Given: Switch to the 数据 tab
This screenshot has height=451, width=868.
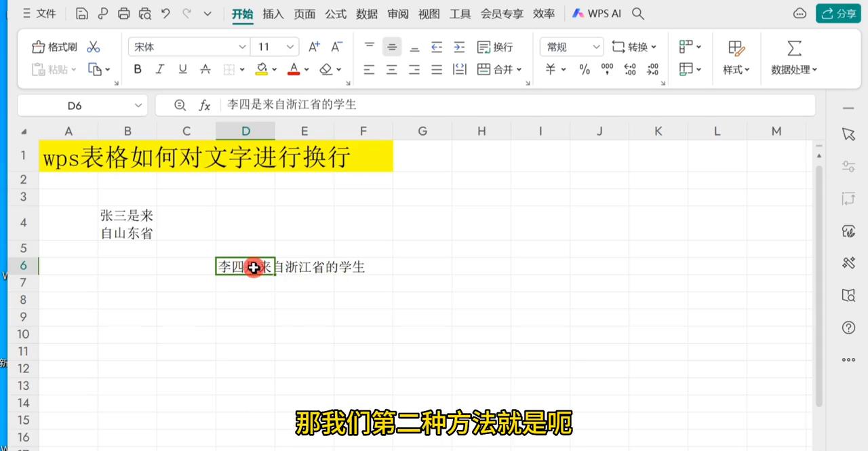Looking at the screenshot, I should click(x=367, y=14).
